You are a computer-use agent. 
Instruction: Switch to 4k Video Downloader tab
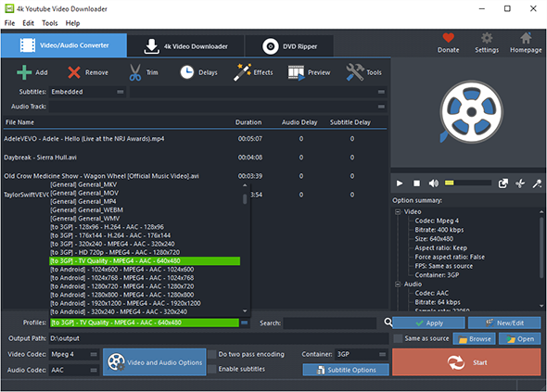tap(185, 46)
